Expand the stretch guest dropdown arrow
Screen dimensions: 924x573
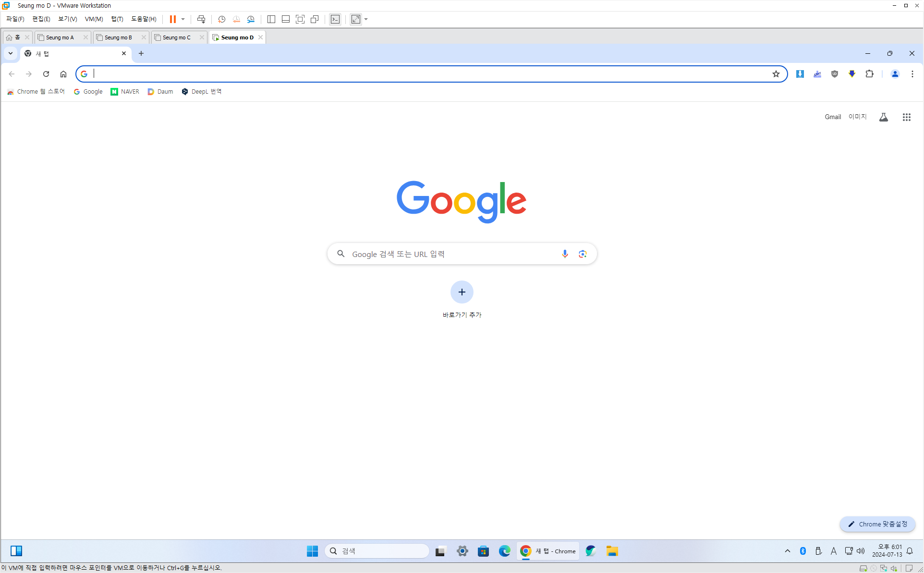(366, 19)
